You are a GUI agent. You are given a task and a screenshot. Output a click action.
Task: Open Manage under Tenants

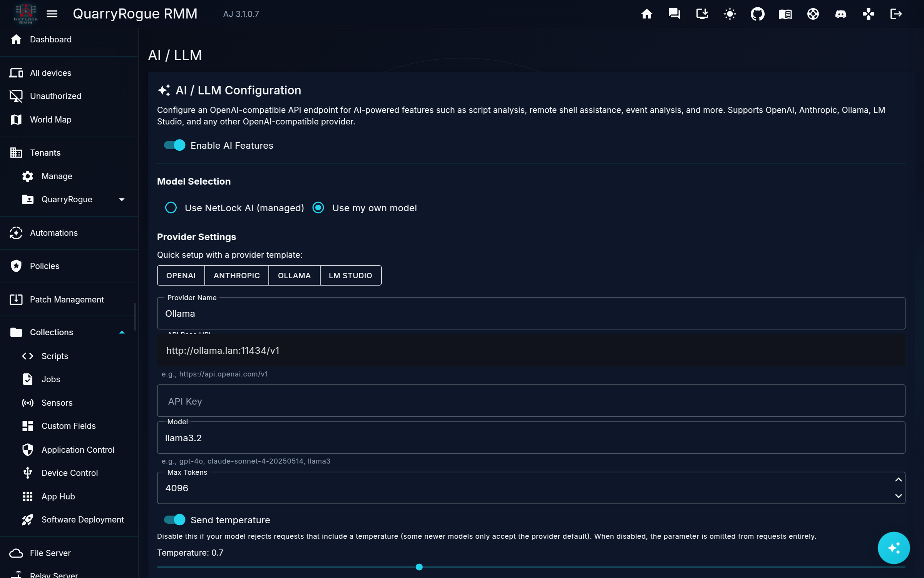coord(69,176)
